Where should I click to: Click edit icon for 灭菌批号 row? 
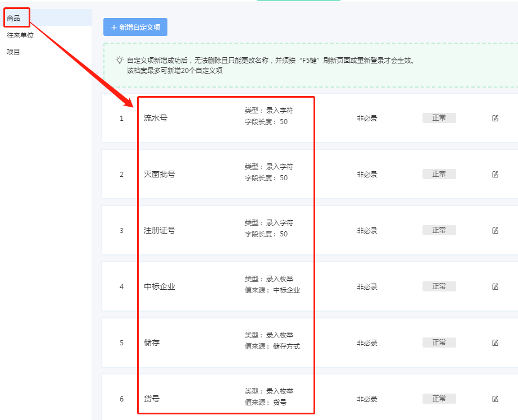495,174
